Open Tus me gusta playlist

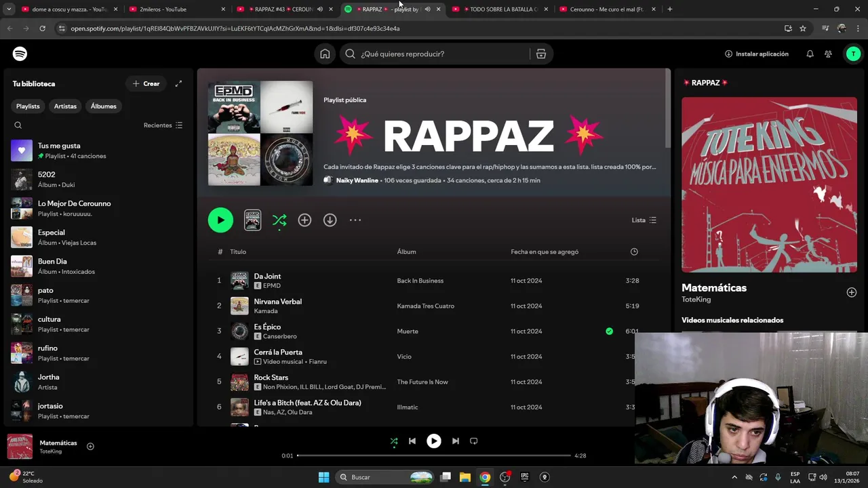point(97,150)
